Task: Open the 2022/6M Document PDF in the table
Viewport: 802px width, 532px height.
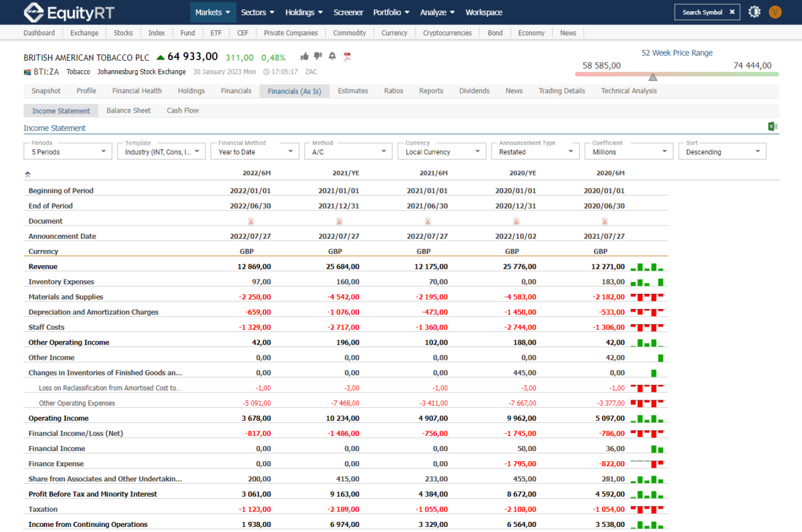Action: pos(251,221)
